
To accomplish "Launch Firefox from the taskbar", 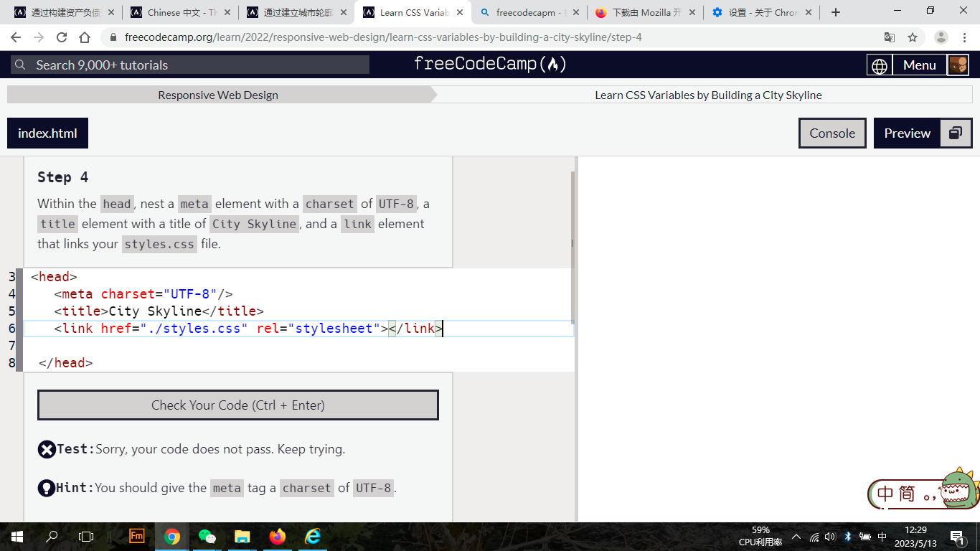I will point(278,536).
